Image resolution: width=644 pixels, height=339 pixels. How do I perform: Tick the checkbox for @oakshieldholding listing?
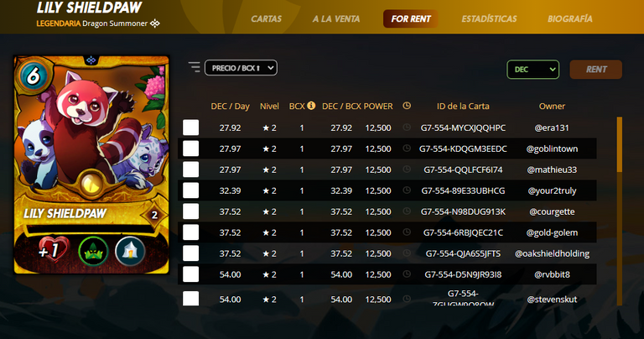pyautogui.click(x=190, y=253)
